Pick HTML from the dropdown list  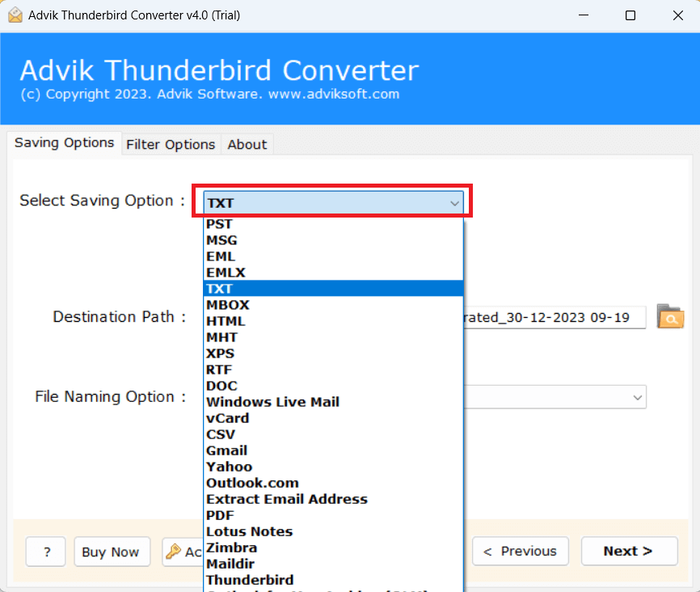334,321
